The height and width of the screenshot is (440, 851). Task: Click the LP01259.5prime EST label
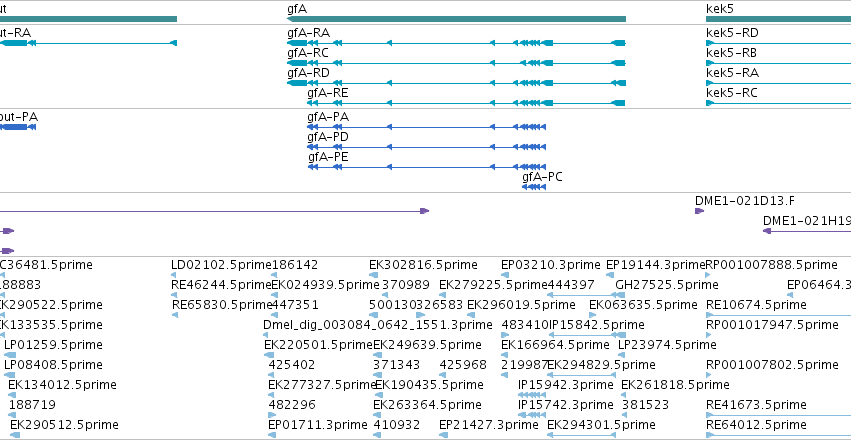click(53, 345)
